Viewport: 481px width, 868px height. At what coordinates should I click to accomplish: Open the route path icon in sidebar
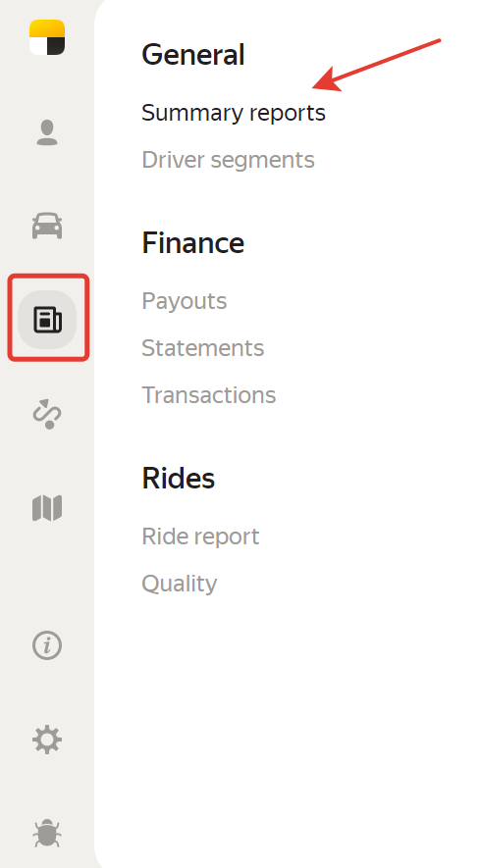[47, 414]
